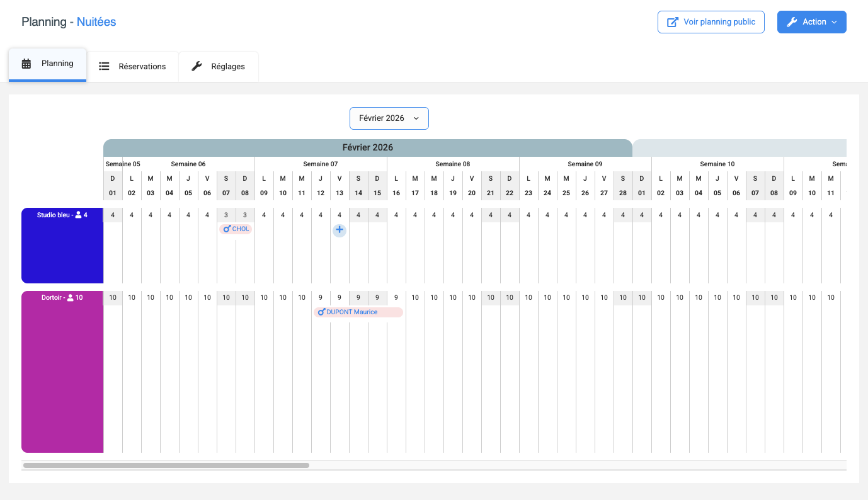Click the wrench icon in the Action button
Viewport: 868px width, 500px height.
[x=792, y=22]
